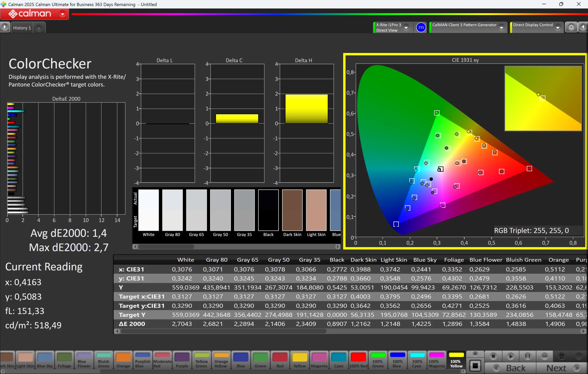This screenshot has width=588, height=374.
Task: Collapse the right side panel arrow
Action: point(583,27)
